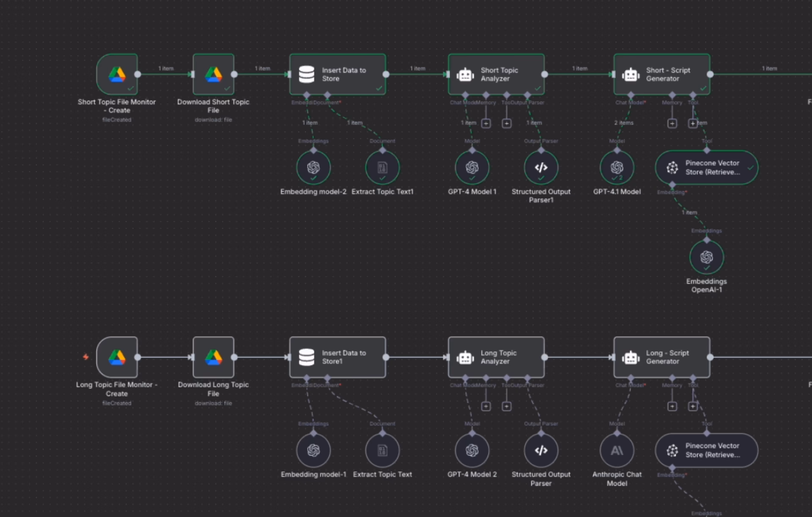Viewport: 812px width, 517px height.
Task: Add Memory sub-node to Long Topic Analyzer
Action: [486, 407]
